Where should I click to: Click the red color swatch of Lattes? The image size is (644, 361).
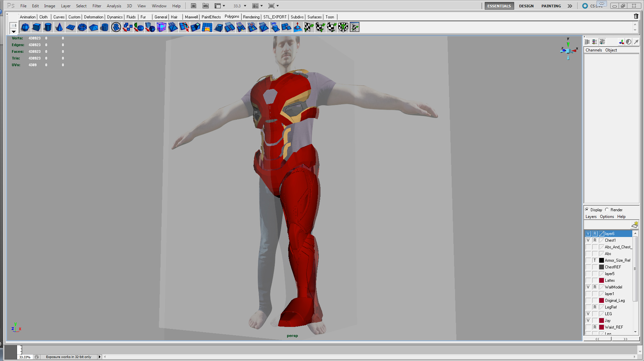601,280
